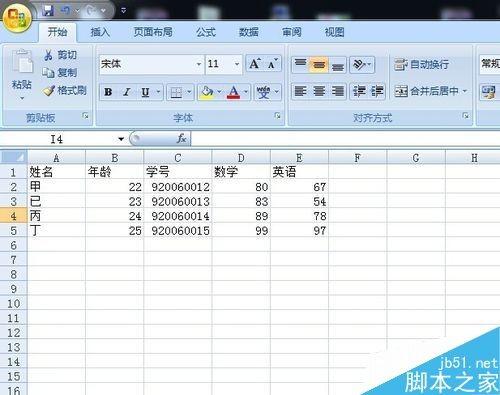Open number format box 常规
The width and height of the screenshot is (500, 395).
tap(489, 63)
